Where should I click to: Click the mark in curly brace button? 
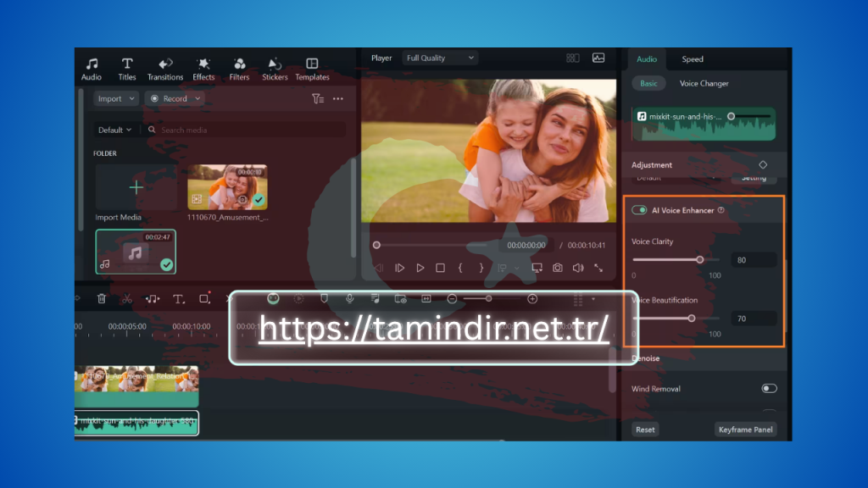[x=460, y=268]
